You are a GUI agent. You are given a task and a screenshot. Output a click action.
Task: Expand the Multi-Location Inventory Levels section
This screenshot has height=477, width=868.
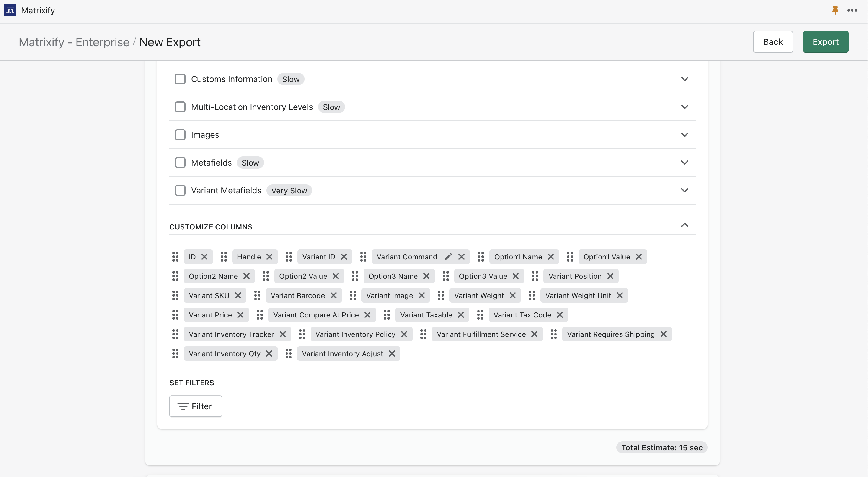pyautogui.click(x=684, y=107)
